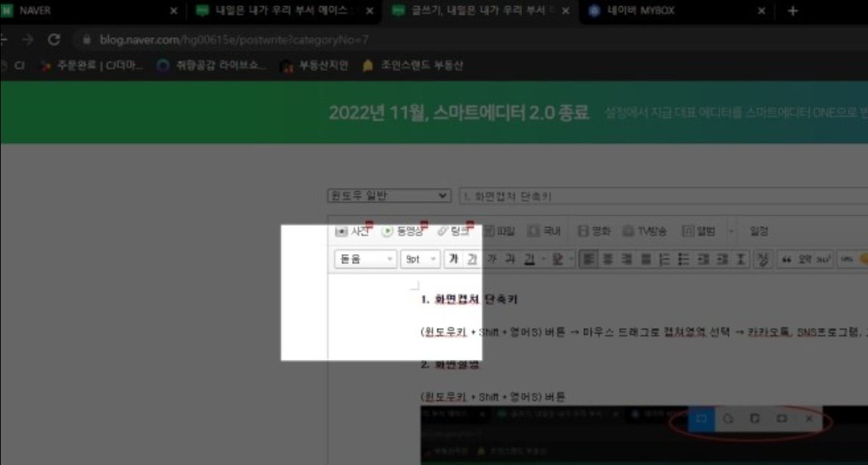
Task: Click the 스마트에디터 2.0 종료 banner headline
Action: pyautogui.click(x=458, y=113)
